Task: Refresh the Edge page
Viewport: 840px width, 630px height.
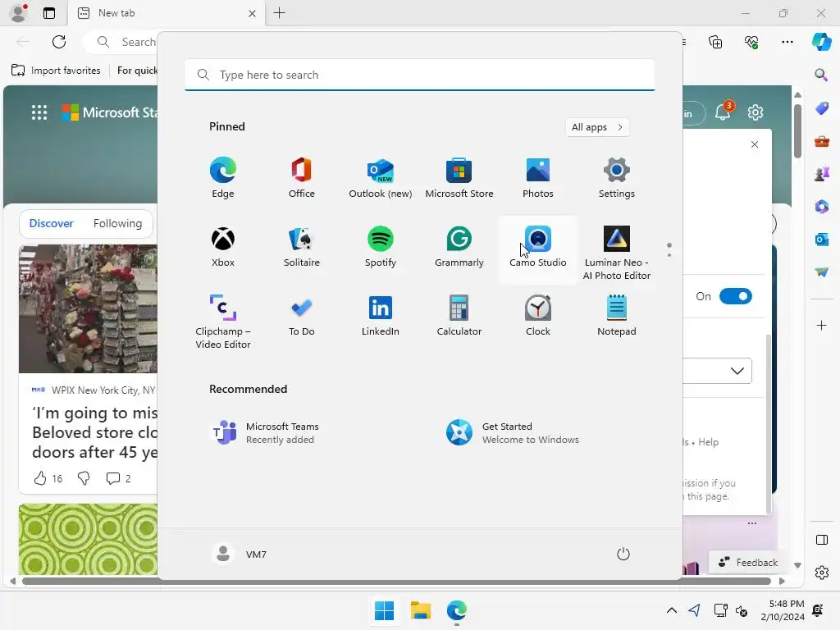Action: click(x=59, y=42)
